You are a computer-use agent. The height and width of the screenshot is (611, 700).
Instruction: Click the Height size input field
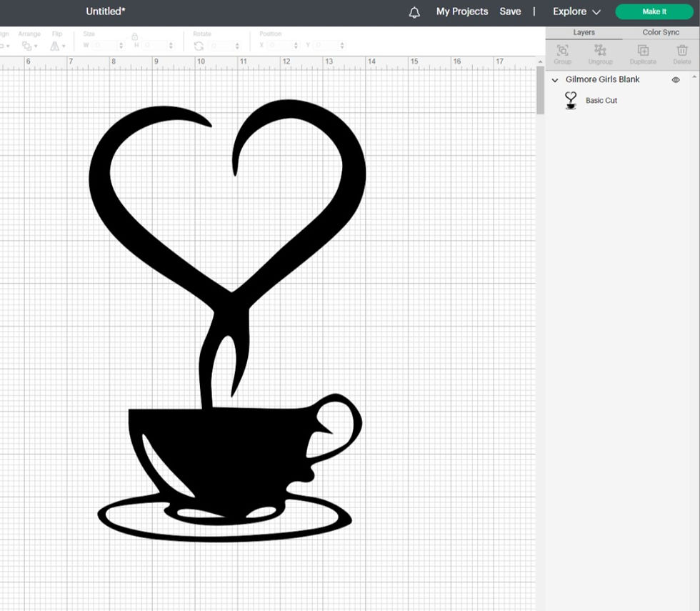(x=155, y=46)
